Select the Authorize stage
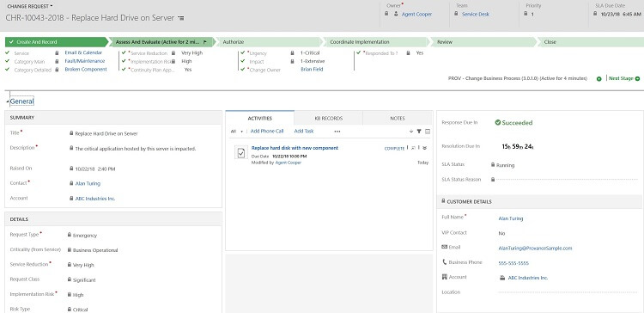Image resolution: width=644 pixels, height=313 pixels. click(x=269, y=42)
